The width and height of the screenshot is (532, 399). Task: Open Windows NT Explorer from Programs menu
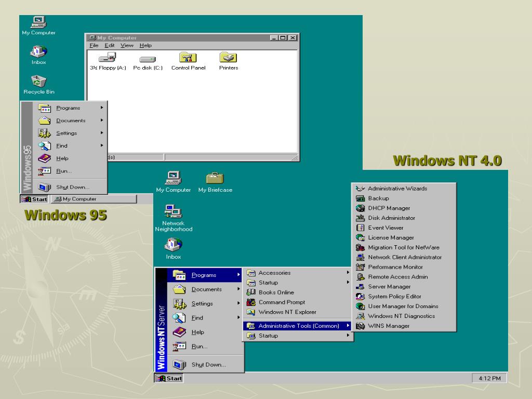[298, 312]
